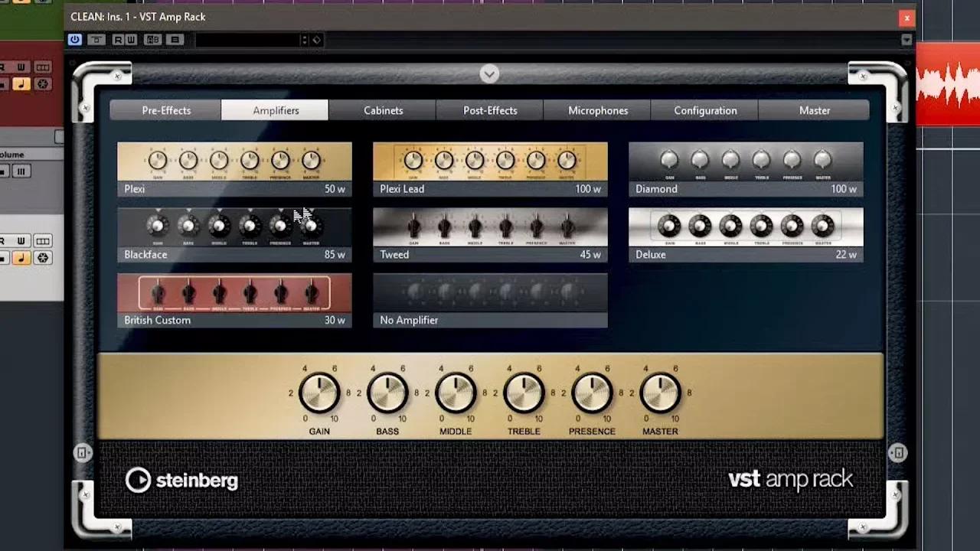Image resolution: width=980 pixels, height=551 pixels.
Task: Adjust the GAIN knob
Action: coord(319,393)
